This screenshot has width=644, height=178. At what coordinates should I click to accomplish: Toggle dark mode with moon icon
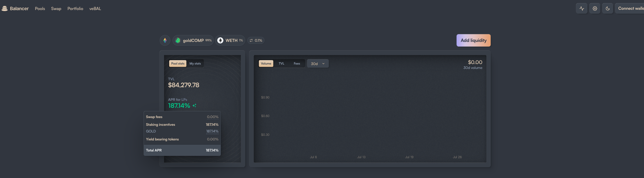(x=607, y=8)
